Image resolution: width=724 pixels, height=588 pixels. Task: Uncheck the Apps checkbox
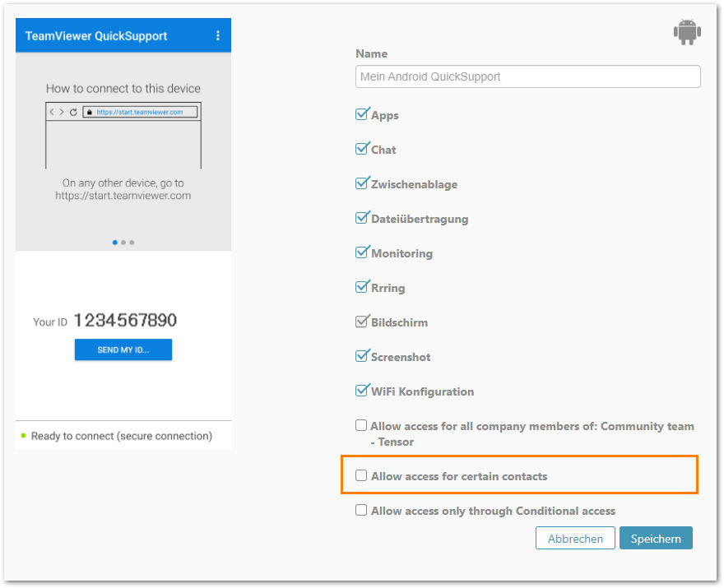(362, 114)
